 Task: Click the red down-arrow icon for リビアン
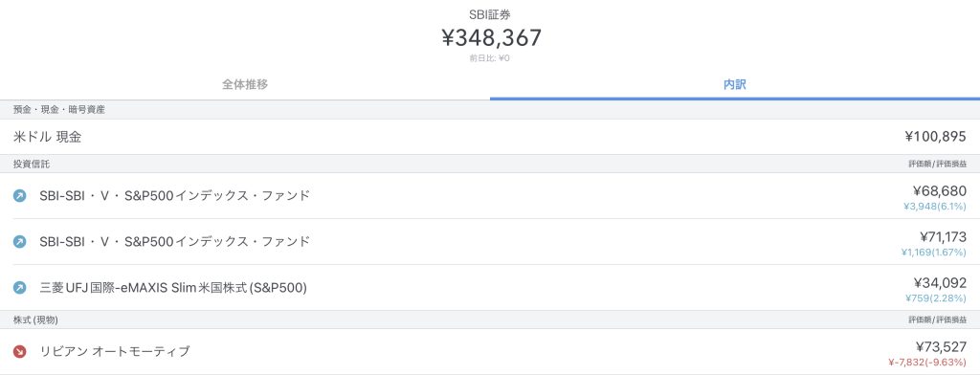(19, 351)
